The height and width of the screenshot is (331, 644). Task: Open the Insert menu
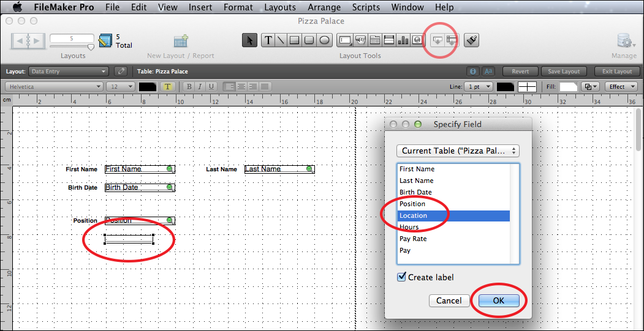200,7
